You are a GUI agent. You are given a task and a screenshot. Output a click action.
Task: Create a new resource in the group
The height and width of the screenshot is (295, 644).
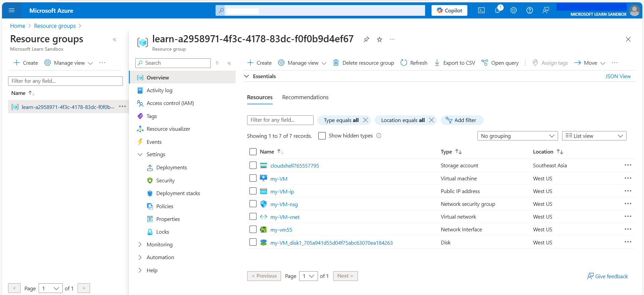259,63
